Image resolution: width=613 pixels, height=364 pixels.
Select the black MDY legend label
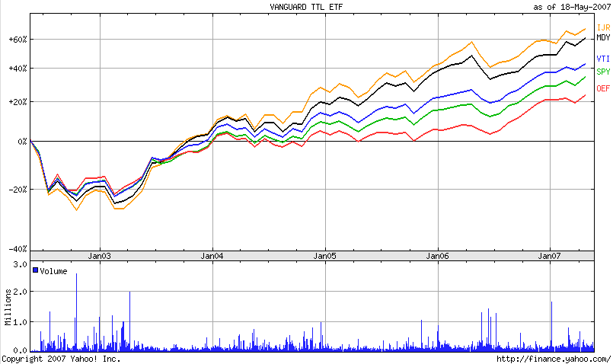click(x=602, y=37)
